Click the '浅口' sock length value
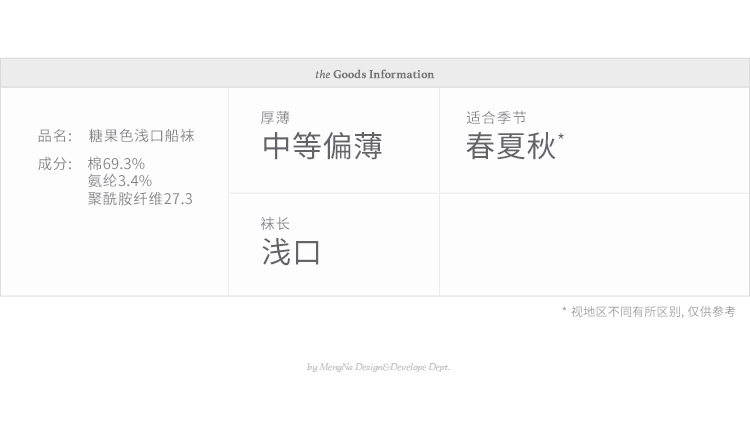 click(291, 252)
